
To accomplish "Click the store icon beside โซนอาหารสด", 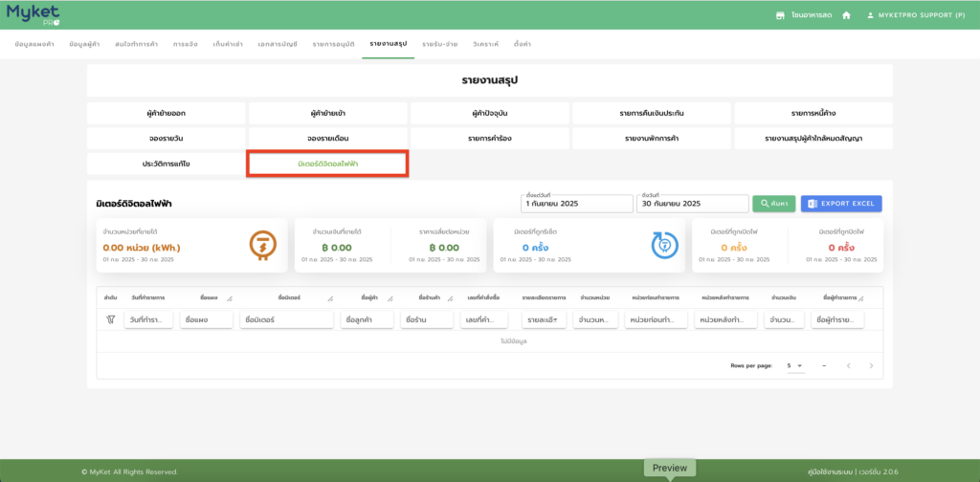I will click(780, 15).
